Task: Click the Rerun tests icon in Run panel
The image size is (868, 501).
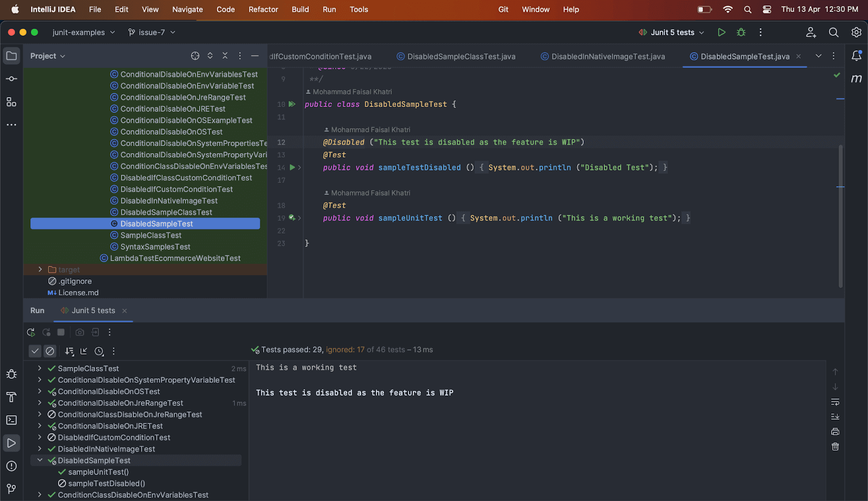Action: click(31, 332)
